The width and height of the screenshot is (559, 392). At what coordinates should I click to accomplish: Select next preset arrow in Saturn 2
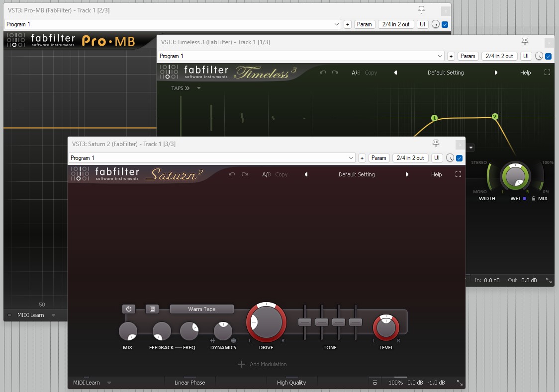[407, 174]
